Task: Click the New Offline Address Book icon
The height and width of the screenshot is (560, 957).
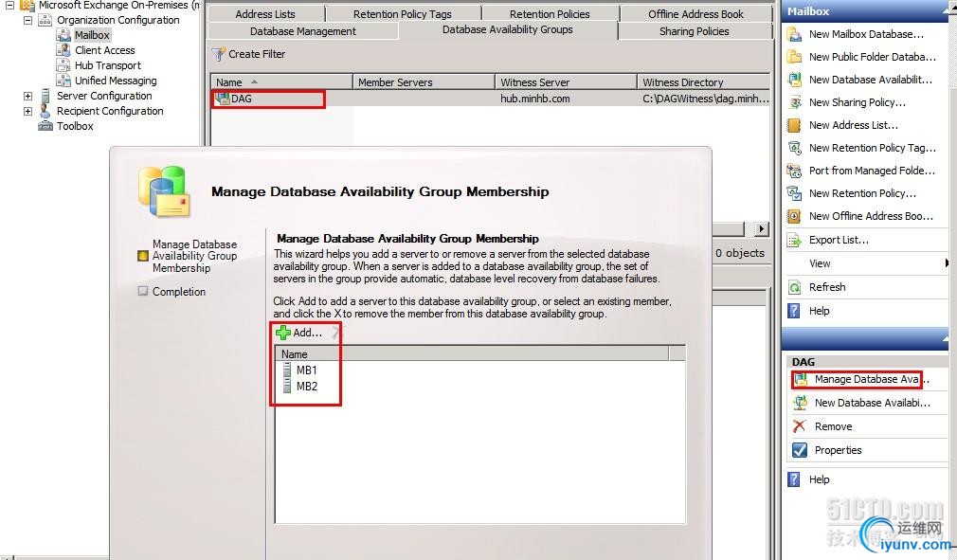Action: click(x=794, y=216)
